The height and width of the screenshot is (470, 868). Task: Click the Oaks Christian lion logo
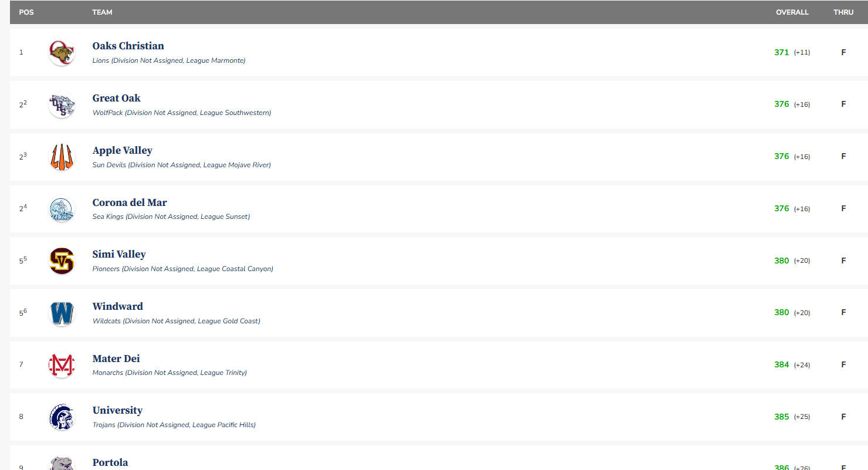tap(62, 53)
